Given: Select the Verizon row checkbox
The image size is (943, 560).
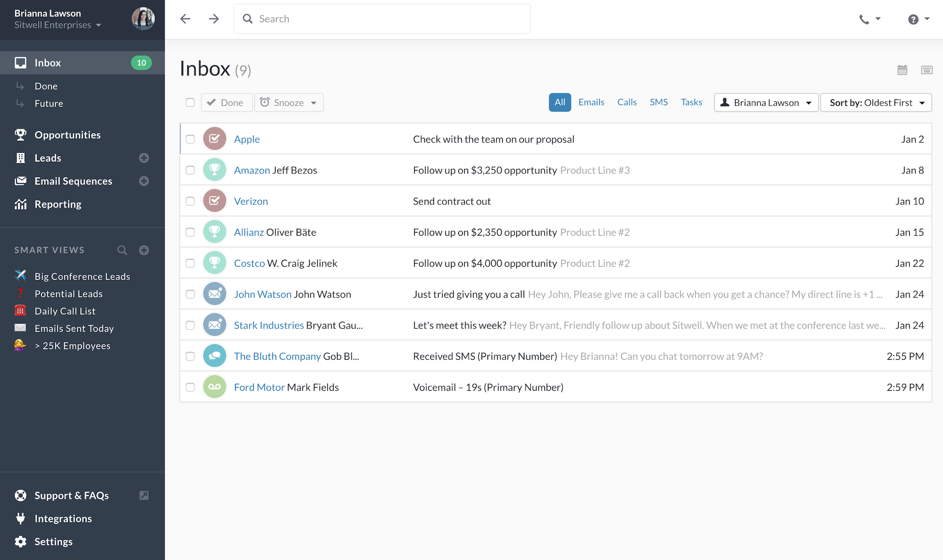Looking at the screenshot, I should (x=190, y=201).
